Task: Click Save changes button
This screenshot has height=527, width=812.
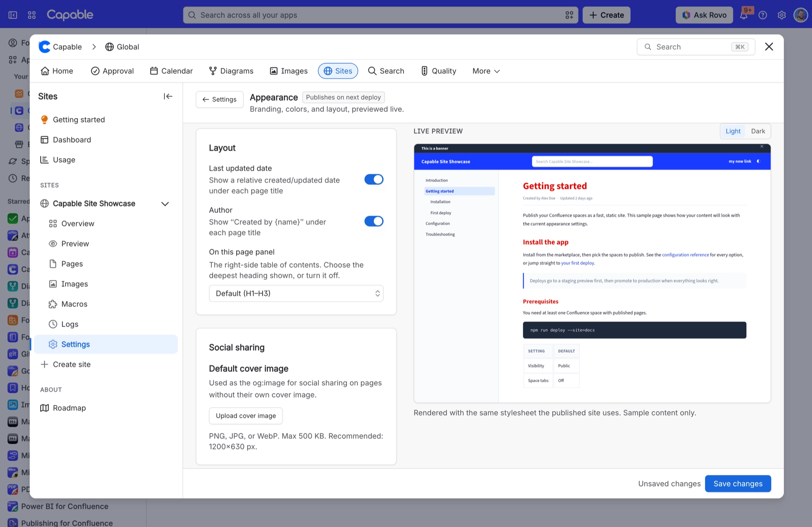Action: point(738,484)
